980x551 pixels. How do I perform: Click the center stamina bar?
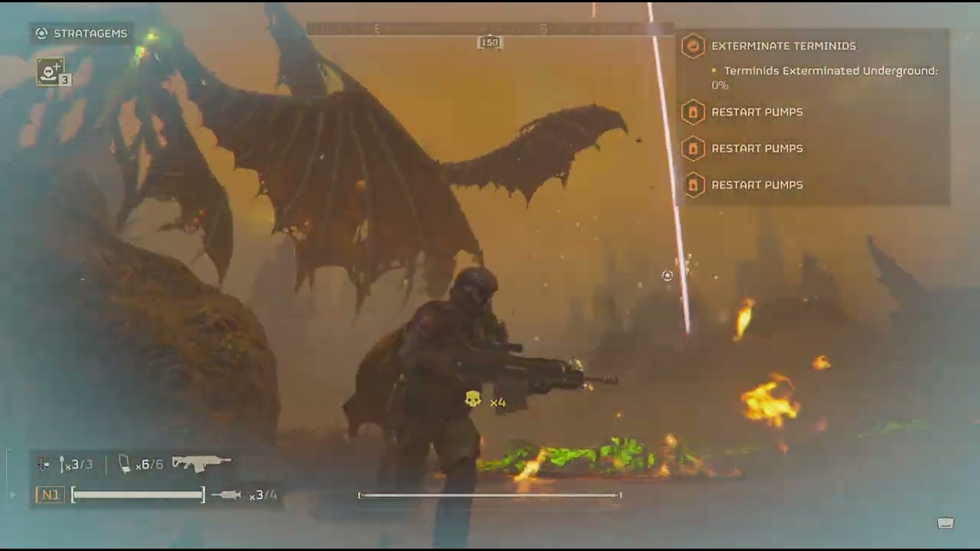coord(490,495)
